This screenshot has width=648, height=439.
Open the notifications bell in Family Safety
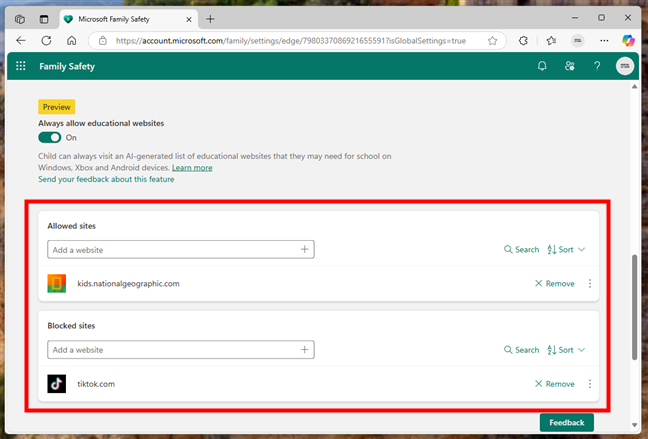[542, 66]
